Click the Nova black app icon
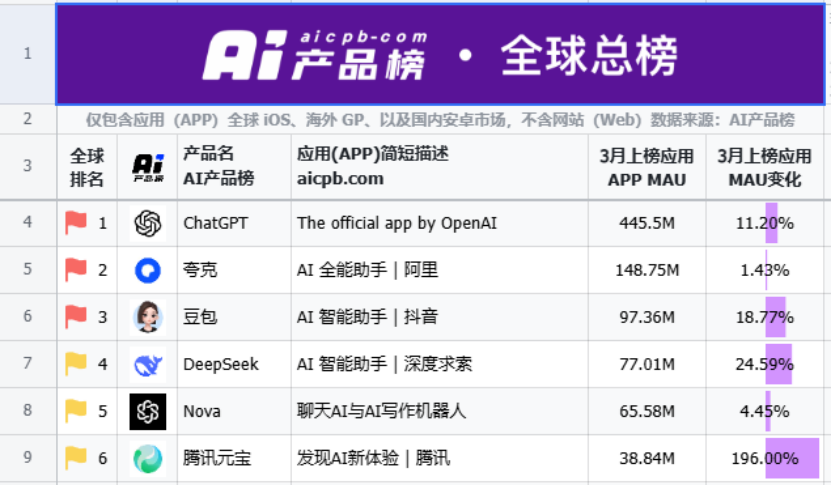This screenshot has width=831, height=486. click(148, 412)
